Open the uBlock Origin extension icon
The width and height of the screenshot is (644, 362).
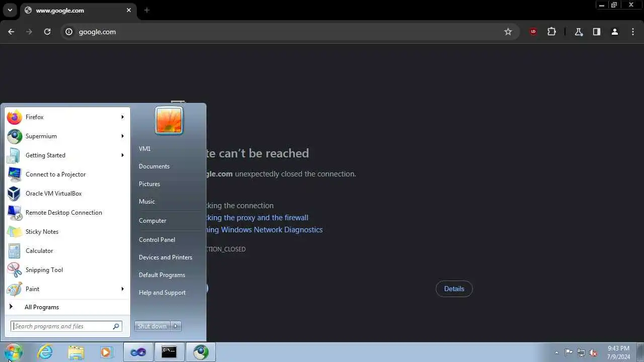pos(533,32)
